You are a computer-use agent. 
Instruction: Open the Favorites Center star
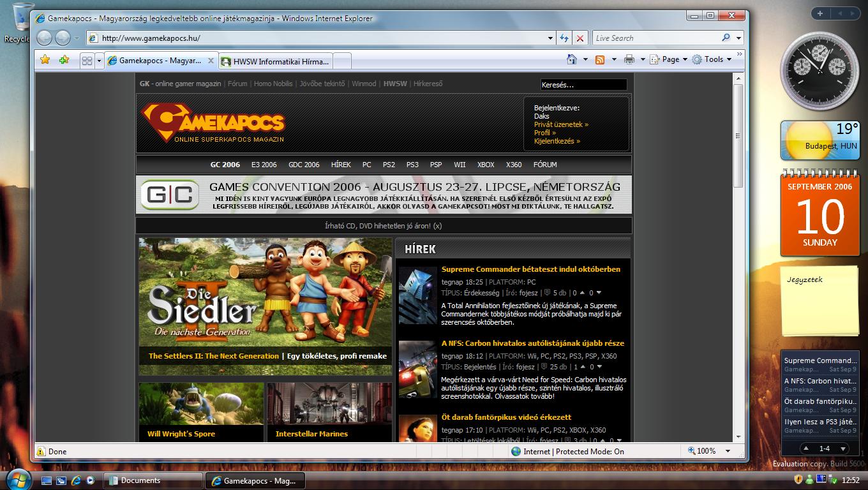[x=45, y=59]
